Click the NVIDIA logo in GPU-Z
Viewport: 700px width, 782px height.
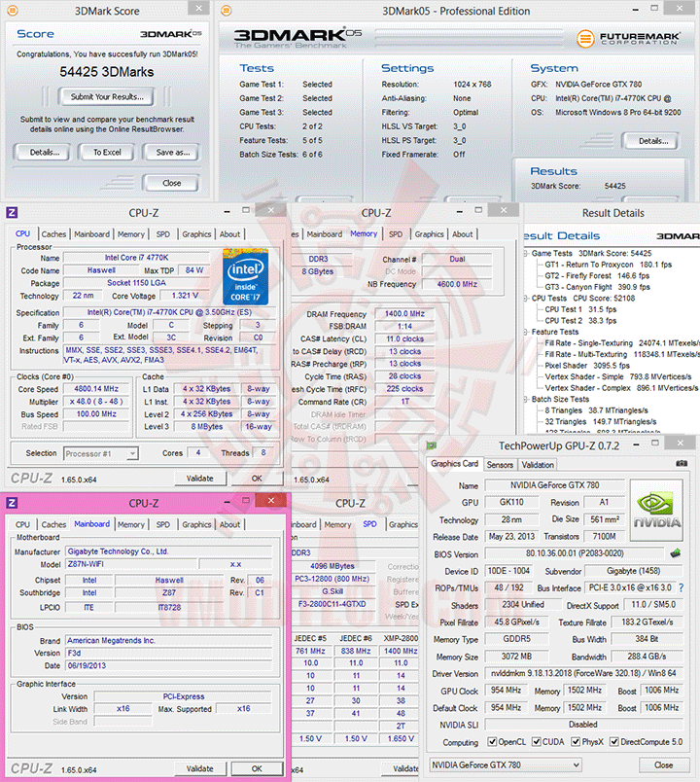click(656, 511)
